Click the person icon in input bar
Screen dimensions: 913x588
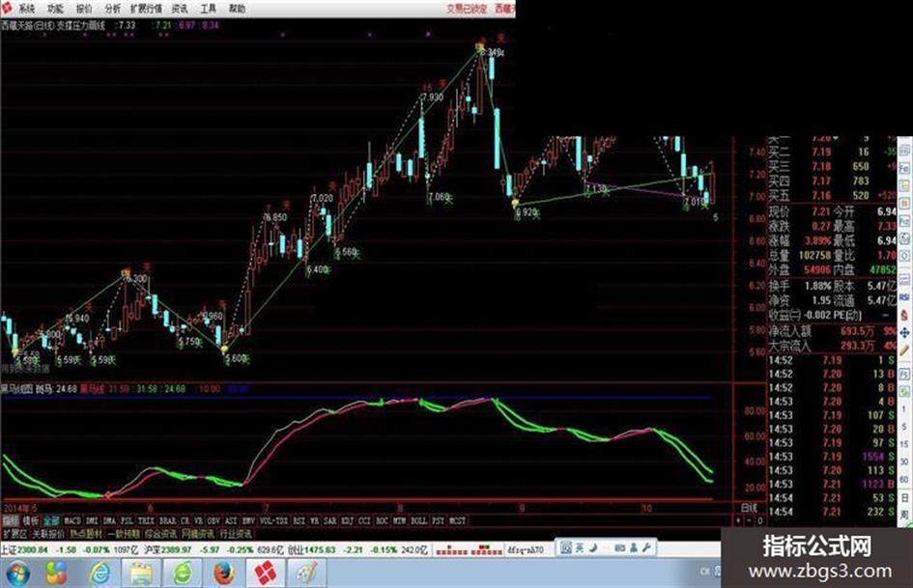pyautogui.click(x=634, y=547)
